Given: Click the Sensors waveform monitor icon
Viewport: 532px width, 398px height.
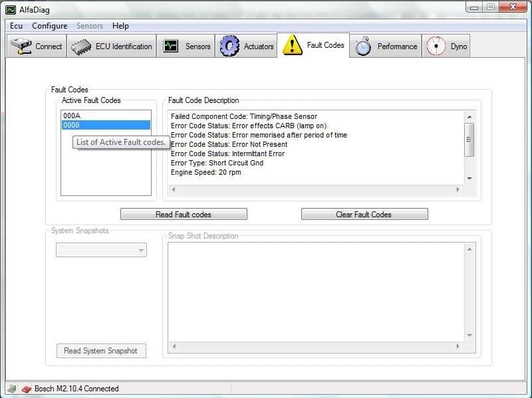Looking at the screenshot, I should coord(170,46).
